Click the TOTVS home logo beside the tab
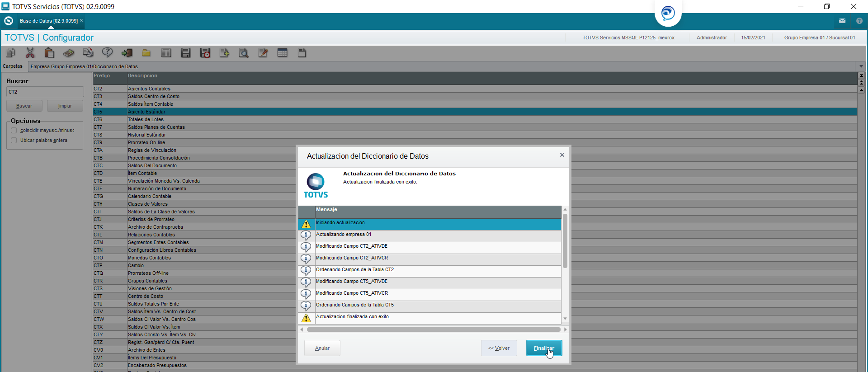Image resolution: width=868 pixels, height=372 pixels. click(x=9, y=21)
